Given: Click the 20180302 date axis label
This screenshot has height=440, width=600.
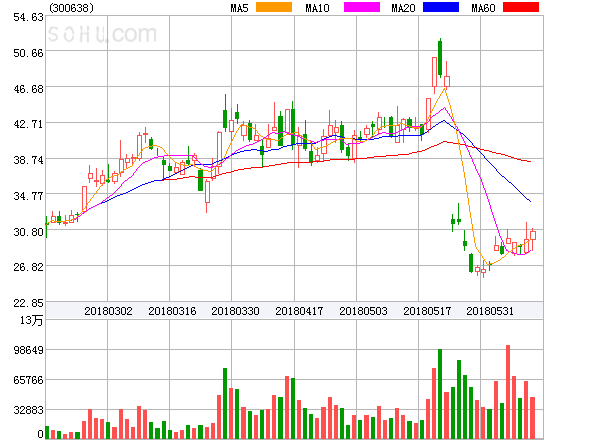Looking at the screenshot, I should pyautogui.click(x=108, y=311).
